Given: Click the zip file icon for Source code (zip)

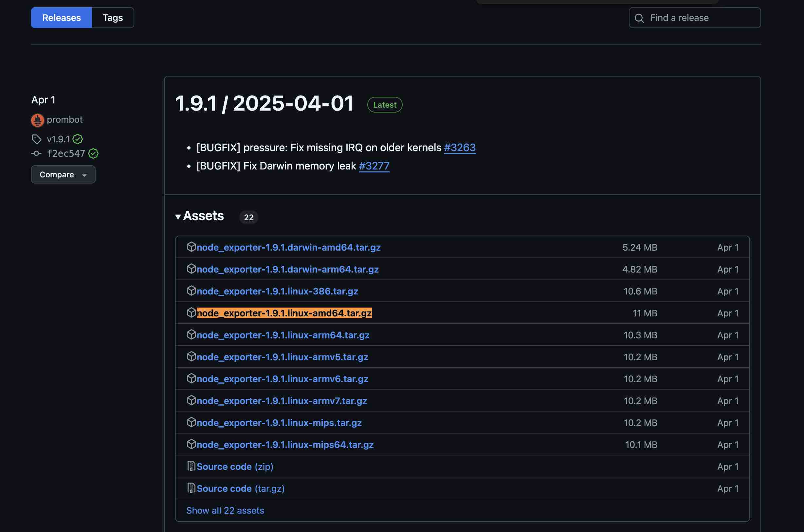Looking at the screenshot, I should 192,466.
